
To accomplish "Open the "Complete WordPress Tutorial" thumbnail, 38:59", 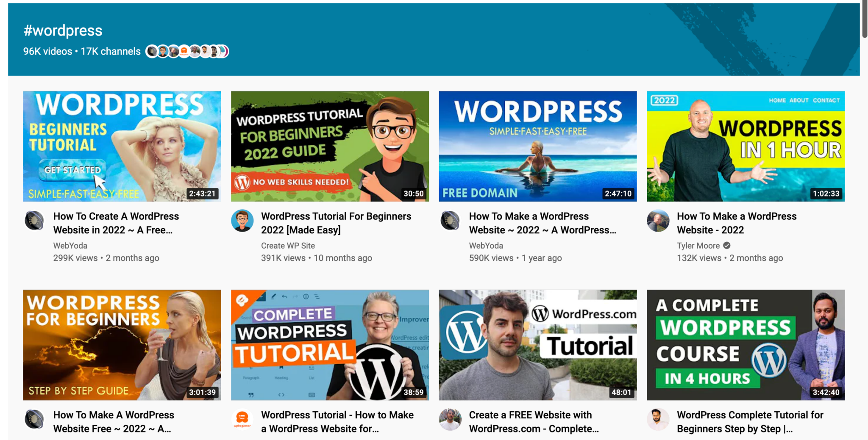I will 330,345.
